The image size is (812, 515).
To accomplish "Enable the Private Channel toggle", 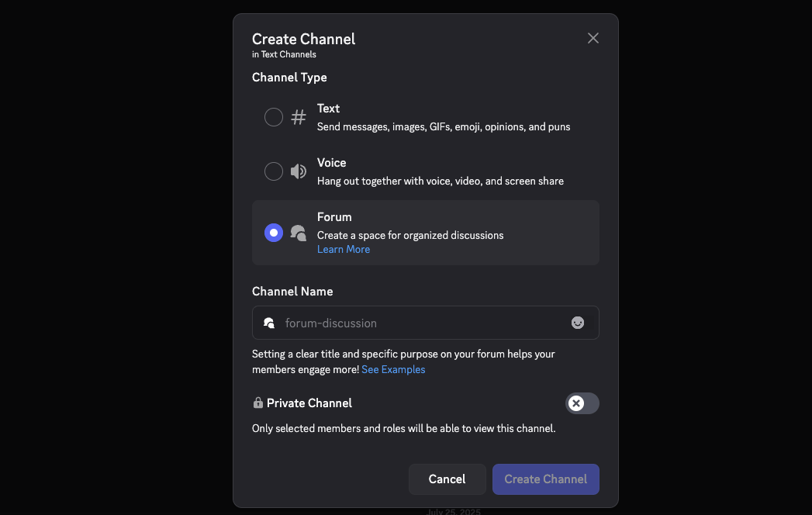I will [582, 403].
